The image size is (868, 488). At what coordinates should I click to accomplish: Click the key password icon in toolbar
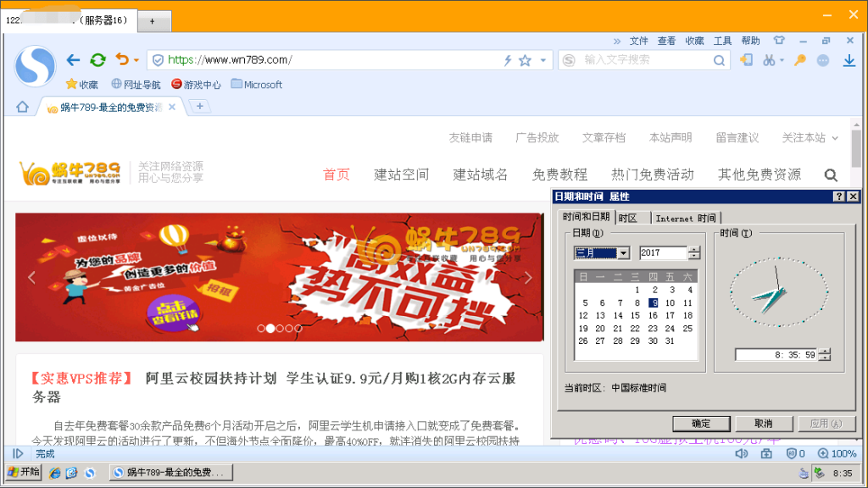799,60
